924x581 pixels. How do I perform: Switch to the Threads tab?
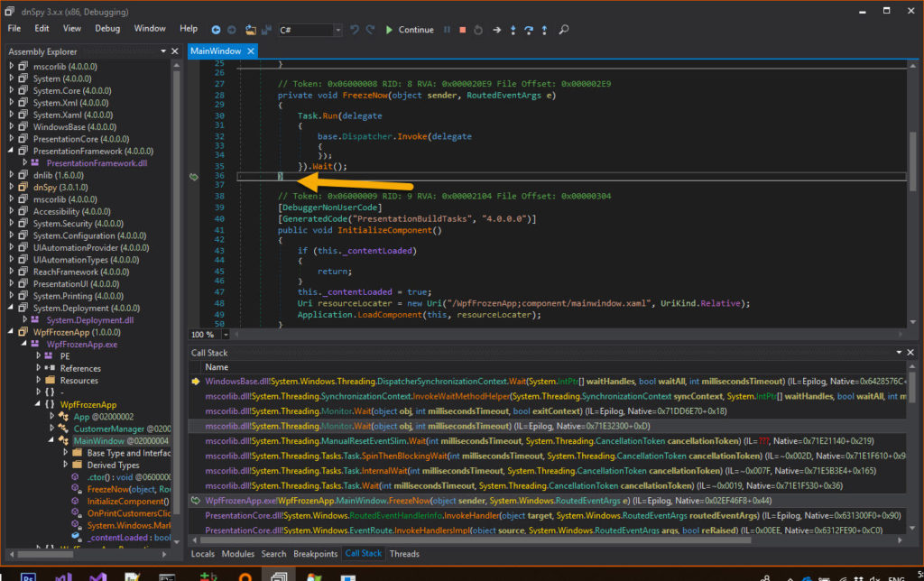tap(404, 554)
